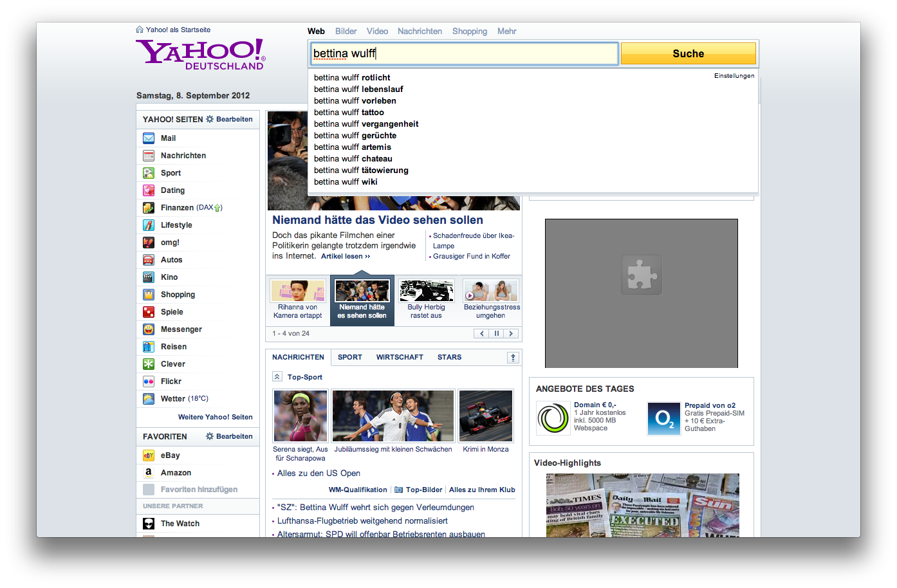
Task: Select the Web search tab
Action: (316, 32)
